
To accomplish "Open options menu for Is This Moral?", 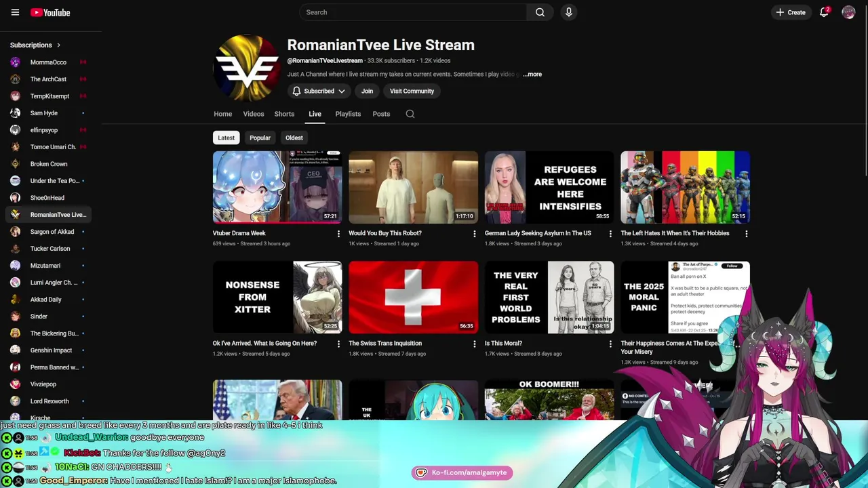I will (x=610, y=344).
